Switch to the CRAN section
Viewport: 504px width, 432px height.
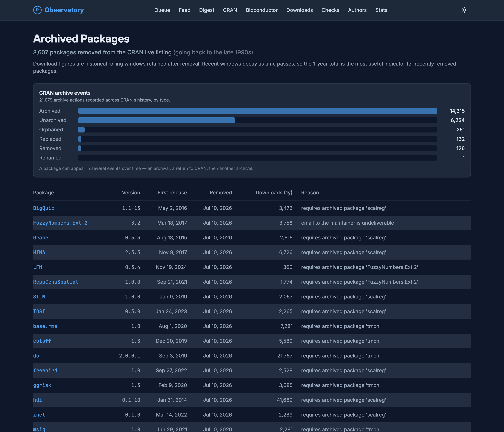(230, 10)
